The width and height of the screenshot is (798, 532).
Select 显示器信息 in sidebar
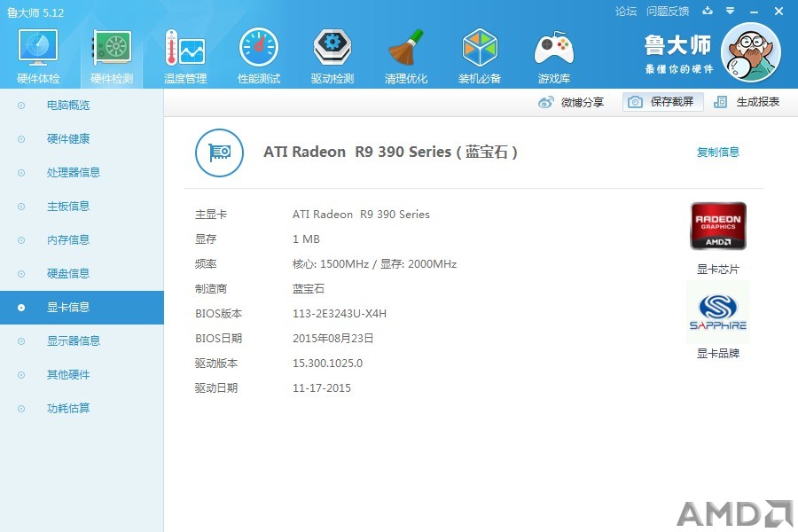(82, 340)
